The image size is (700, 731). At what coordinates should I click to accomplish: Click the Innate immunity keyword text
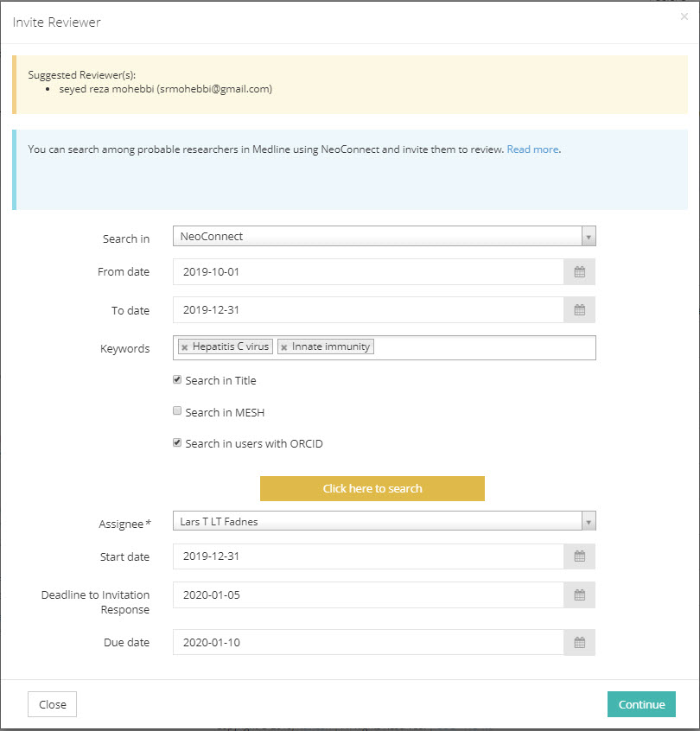coord(331,346)
